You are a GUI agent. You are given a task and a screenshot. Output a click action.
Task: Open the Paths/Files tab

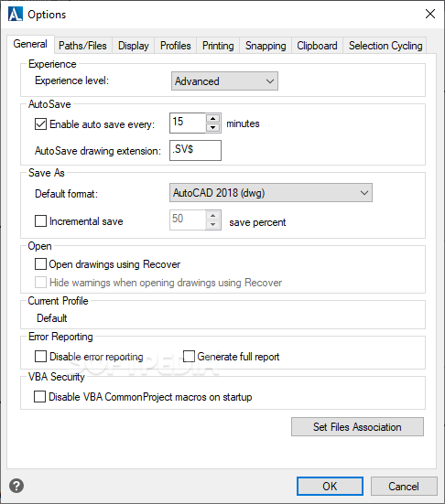point(82,46)
